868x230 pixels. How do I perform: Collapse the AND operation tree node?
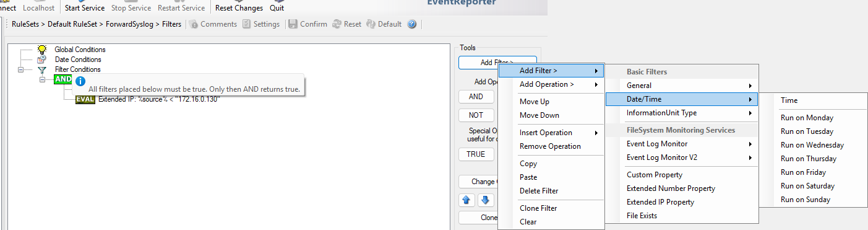point(43,80)
